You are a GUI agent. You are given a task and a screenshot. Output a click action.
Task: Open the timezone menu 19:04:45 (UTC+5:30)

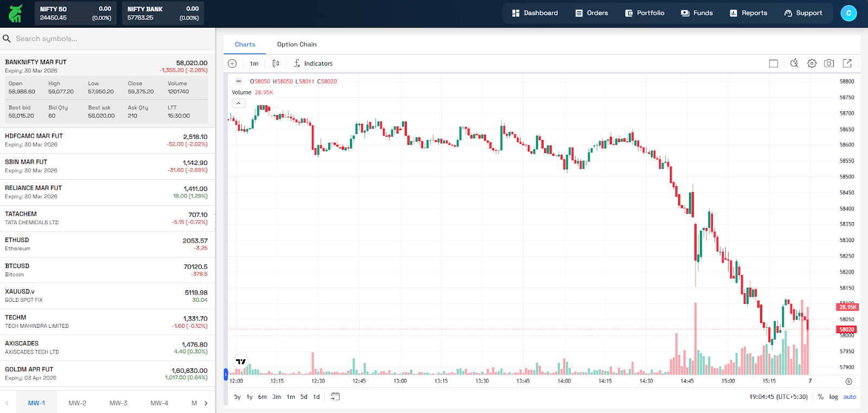point(778,397)
